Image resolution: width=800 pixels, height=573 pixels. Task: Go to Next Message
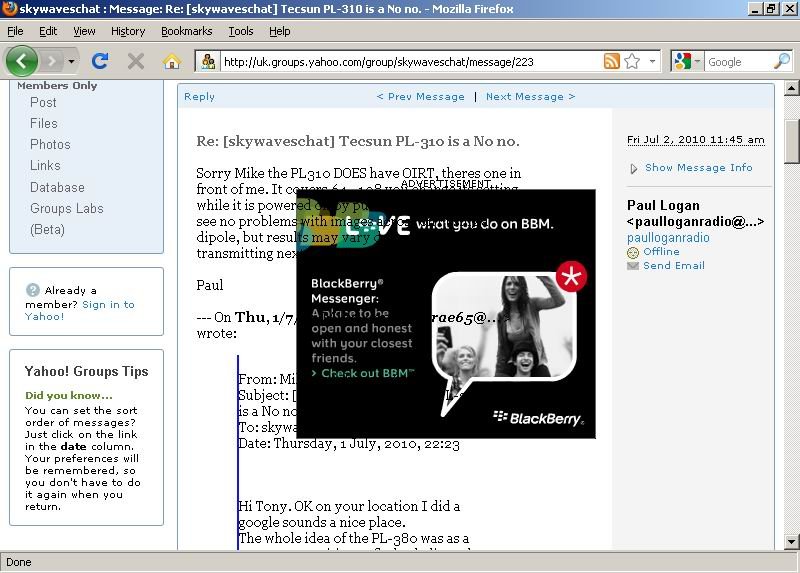pyautogui.click(x=531, y=96)
